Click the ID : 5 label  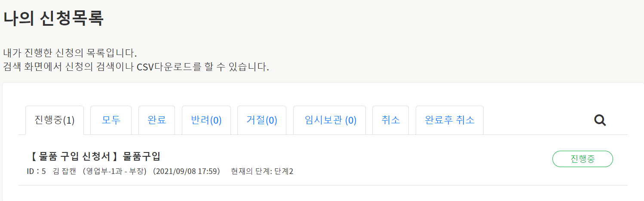click(x=36, y=171)
